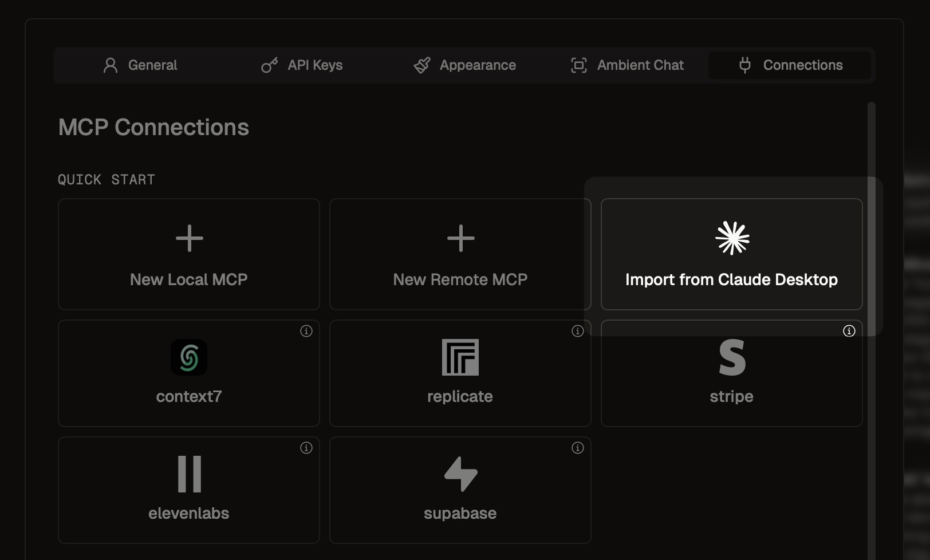Viewport: 930px width, 560px height.
Task: Add the stripe connection
Action: [x=732, y=373]
